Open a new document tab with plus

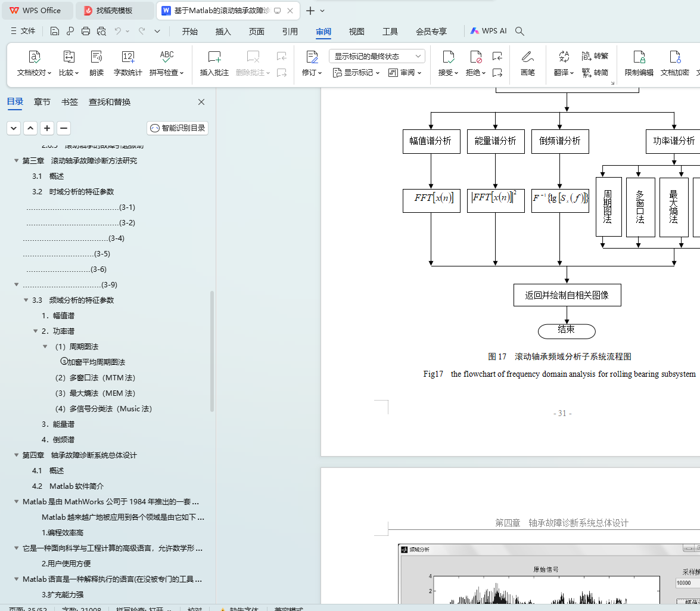[310, 11]
